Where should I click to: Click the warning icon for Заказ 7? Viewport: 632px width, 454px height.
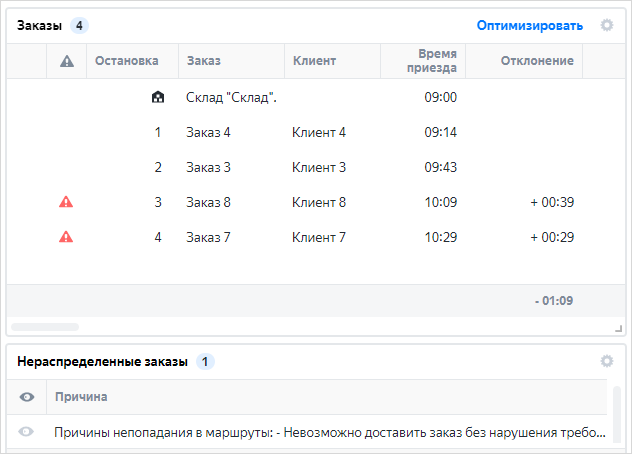tap(66, 237)
